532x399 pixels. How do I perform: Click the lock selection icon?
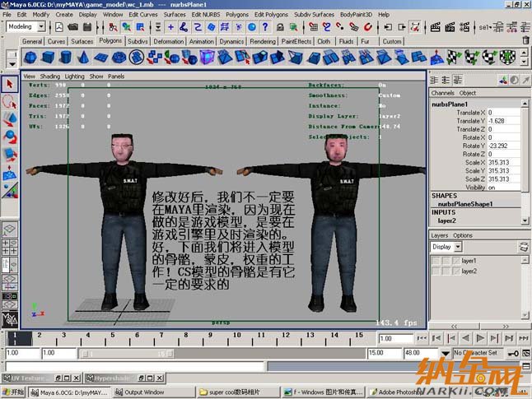pyautogui.click(x=280, y=27)
